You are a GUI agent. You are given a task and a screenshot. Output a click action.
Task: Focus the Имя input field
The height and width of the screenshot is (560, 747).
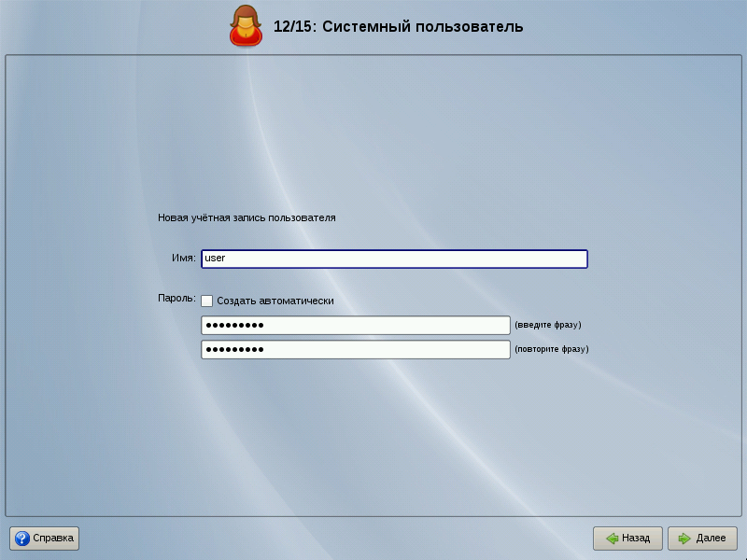pos(394,259)
